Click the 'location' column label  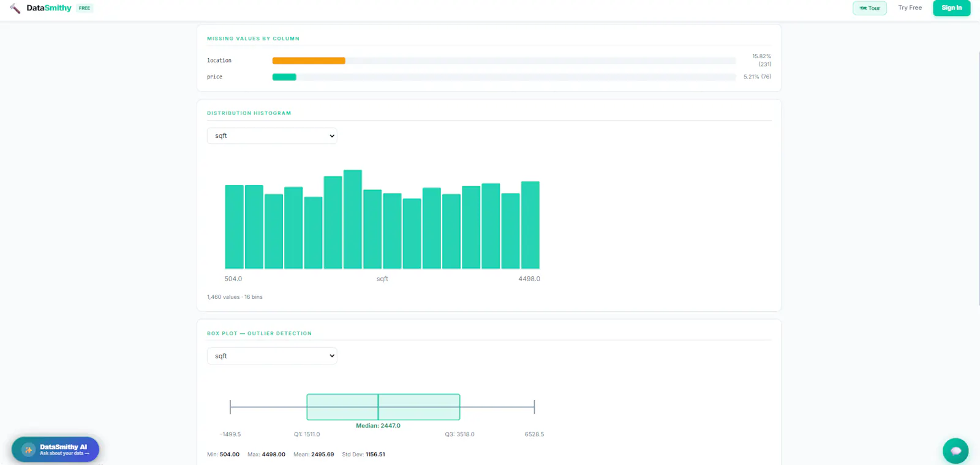click(x=219, y=61)
